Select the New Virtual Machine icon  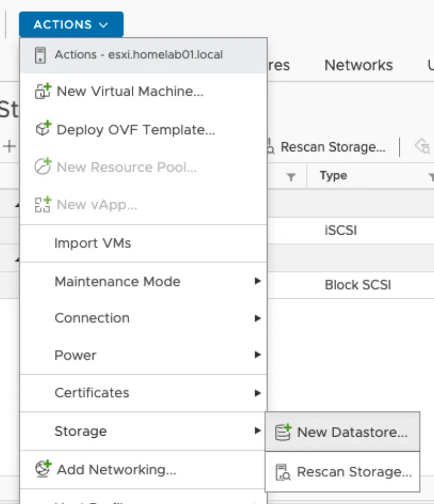click(41, 91)
